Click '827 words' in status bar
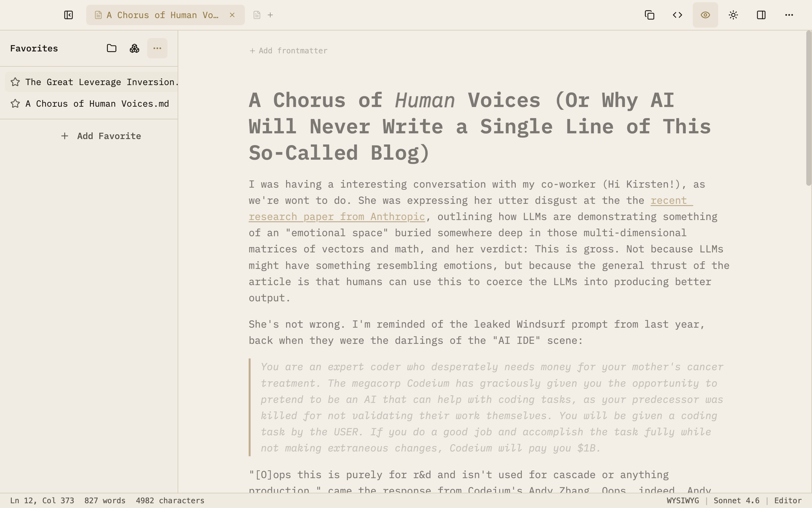 pos(105,501)
